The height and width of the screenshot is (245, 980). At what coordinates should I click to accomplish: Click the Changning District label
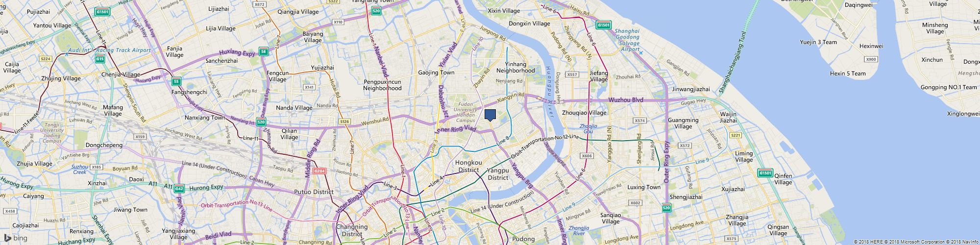tap(352, 230)
